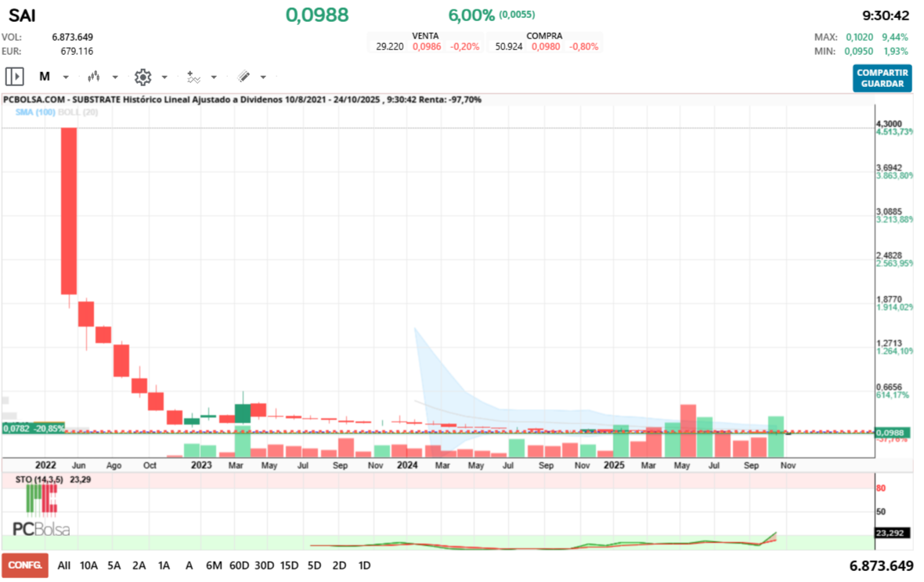Viewport: 924px width, 582px height.
Task: Click the VENTA price 0,0986
Action: tap(427, 46)
